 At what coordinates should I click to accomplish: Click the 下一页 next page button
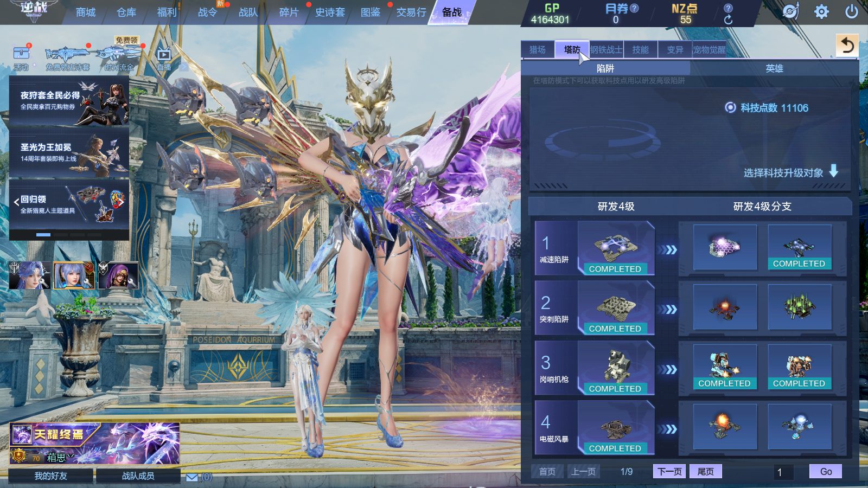coord(669,472)
